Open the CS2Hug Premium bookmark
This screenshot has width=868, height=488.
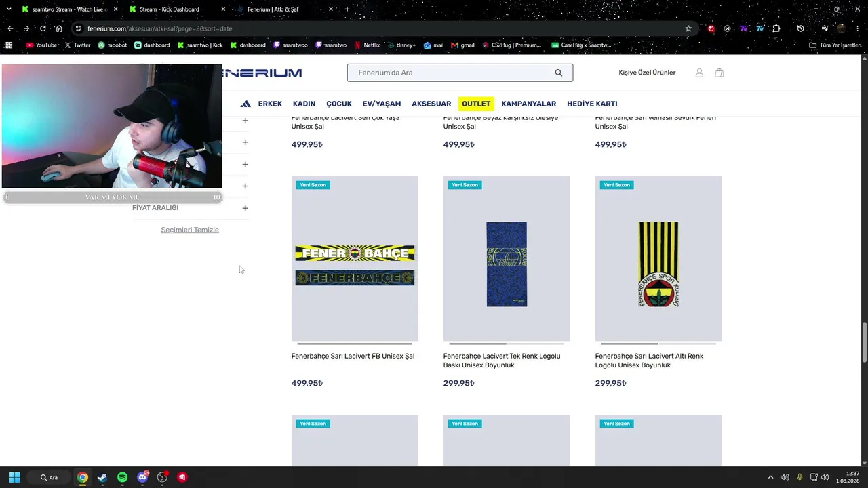click(511, 45)
